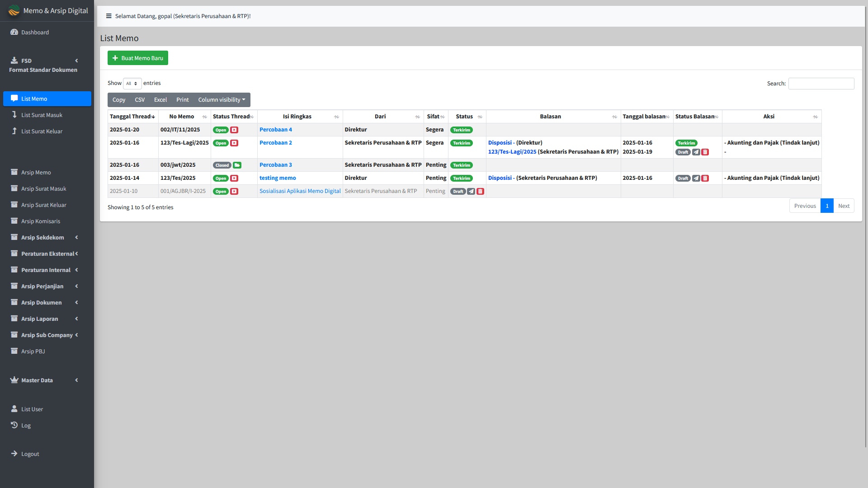The image size is (868, 488).
Task: Delete draft Sosialisasi Aplikasi Memo Digital memo
Action: [481, 192]
